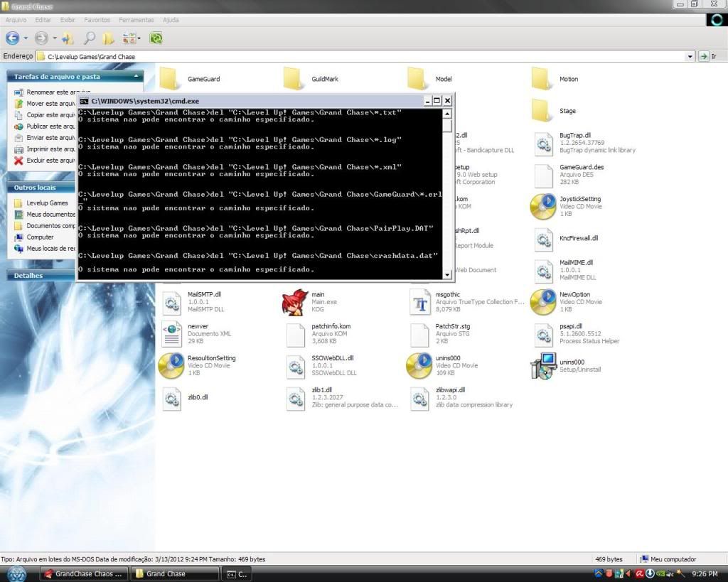Viewport: 728px width, 582px height.
Task: Open the Exibir menu
Action: (68, 20)
